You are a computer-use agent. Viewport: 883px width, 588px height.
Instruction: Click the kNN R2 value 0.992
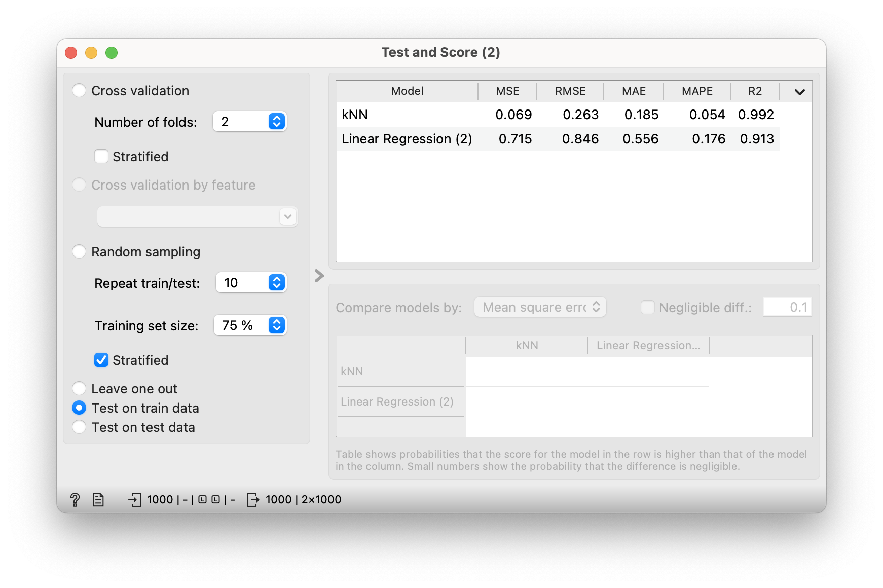(756, 115)
